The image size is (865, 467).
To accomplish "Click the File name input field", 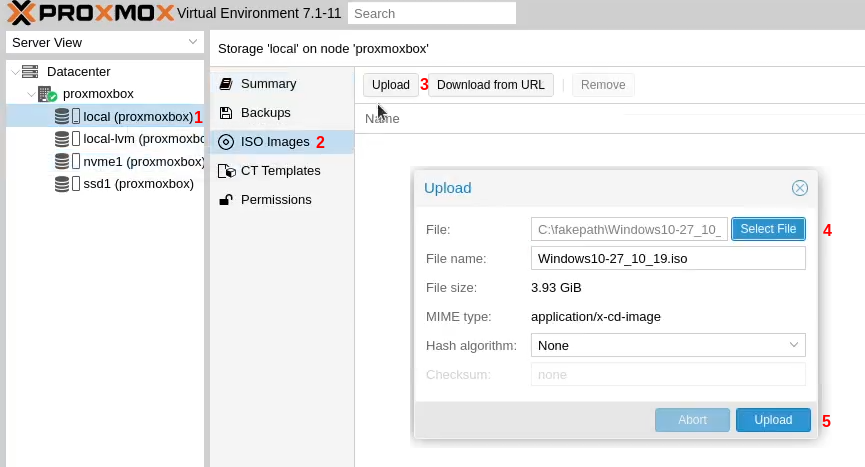I will pos(667,259).
